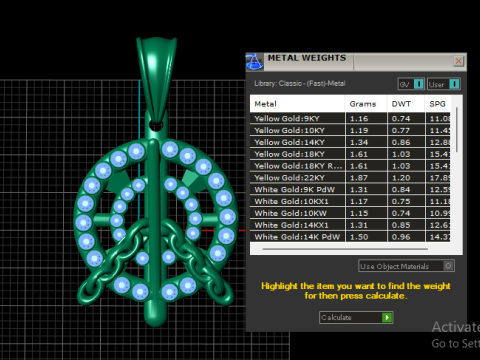Select the Yellow Gold:14KY row

point(350,142)
